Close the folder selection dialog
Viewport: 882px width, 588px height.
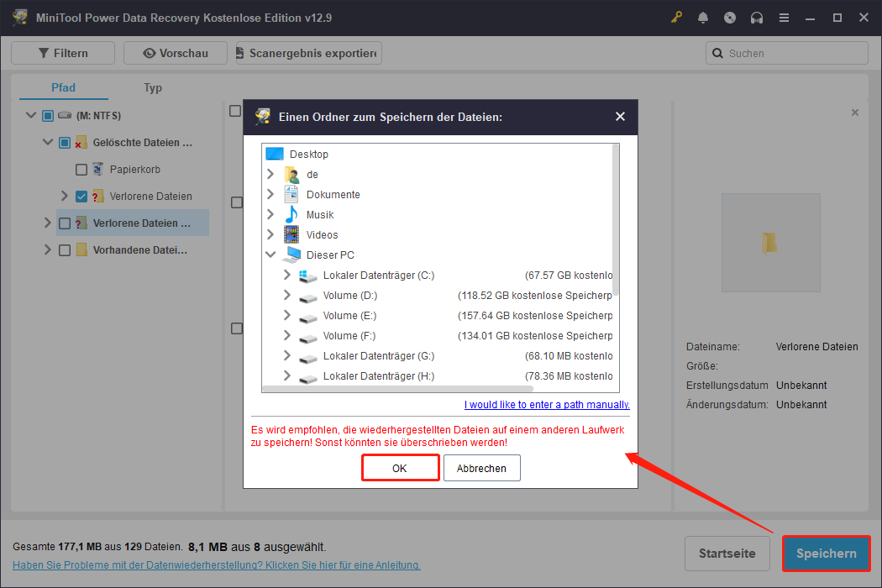click(x=620, y=117)
